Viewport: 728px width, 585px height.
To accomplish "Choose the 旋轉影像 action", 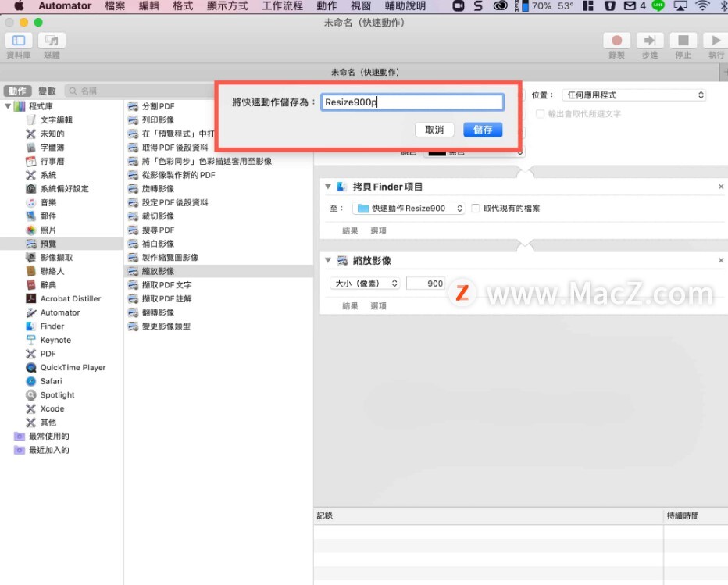I will click(x=158, y=188).
